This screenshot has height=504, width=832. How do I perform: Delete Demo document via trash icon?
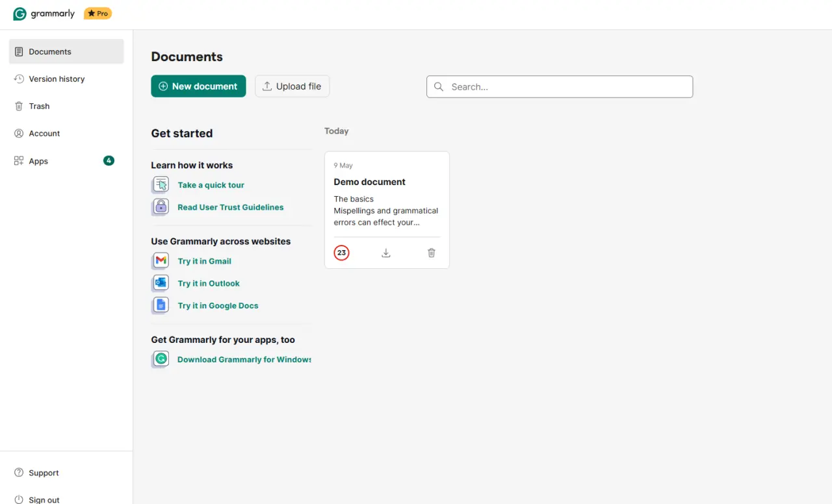432,253
